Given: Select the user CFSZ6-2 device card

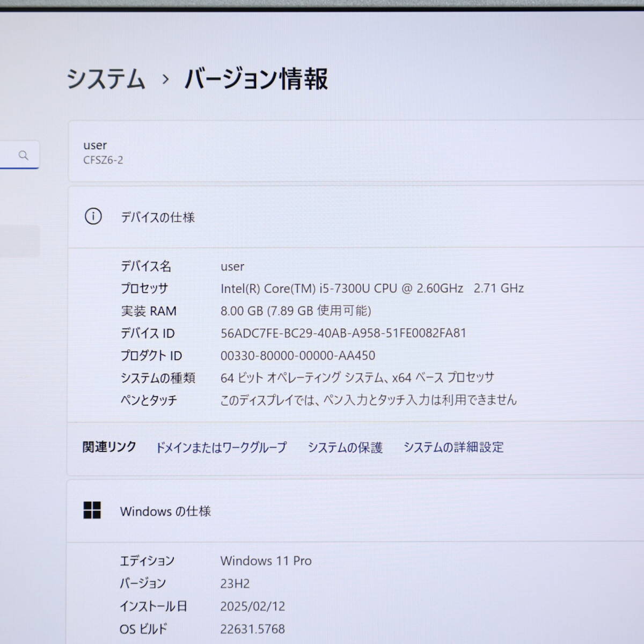Looking at the screenshot, I should [x=356, y=151].
